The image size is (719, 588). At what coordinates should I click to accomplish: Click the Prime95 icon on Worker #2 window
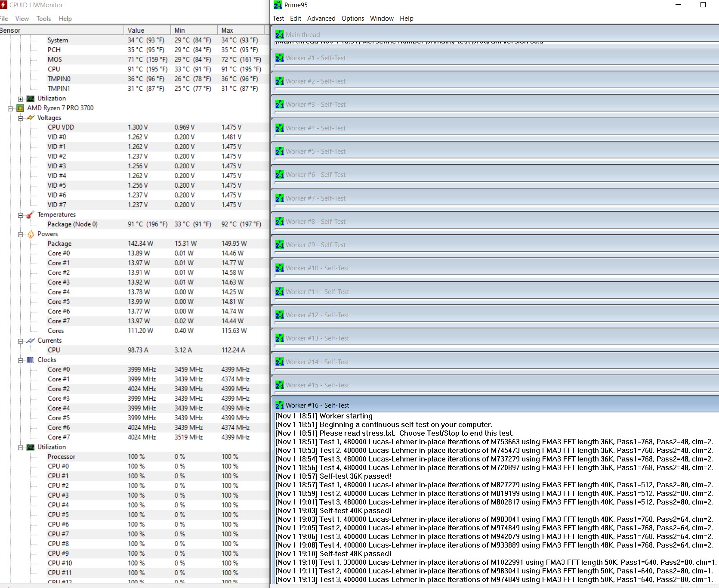coord(280,81)
